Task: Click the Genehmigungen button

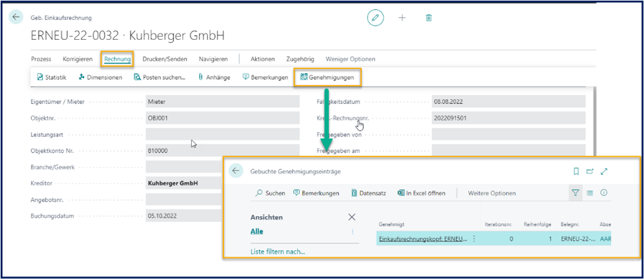Action: point(327,77)
